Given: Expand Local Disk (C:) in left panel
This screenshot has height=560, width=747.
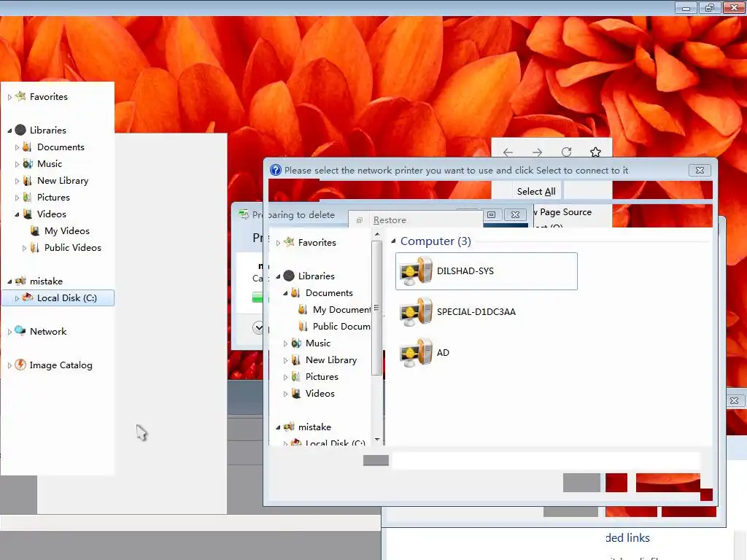Looking at the screenshot, I should [x=18, y=298].
